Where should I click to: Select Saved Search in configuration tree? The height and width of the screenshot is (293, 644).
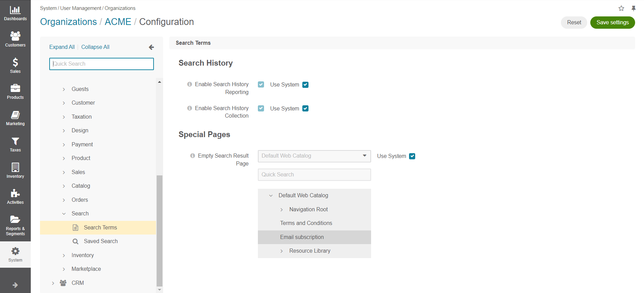coord(101,241)
